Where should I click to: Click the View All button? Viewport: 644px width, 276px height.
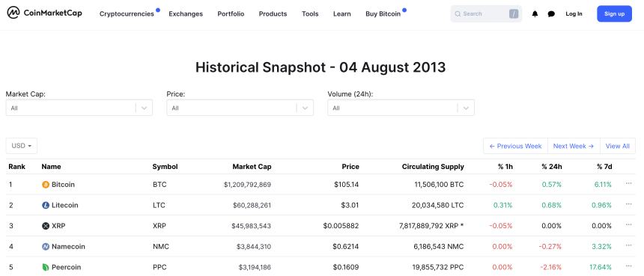click(617, 146)
